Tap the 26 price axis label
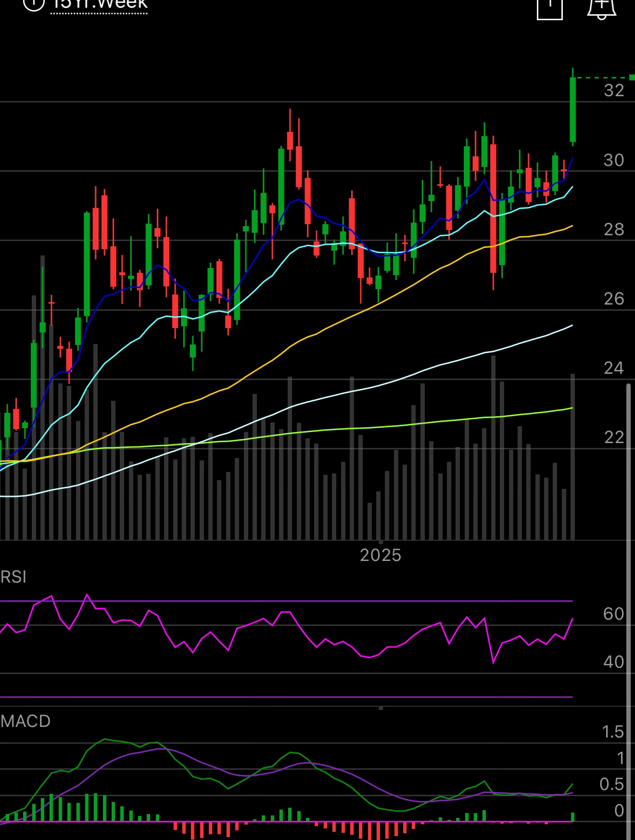635x840 pixels. pos(614,299)
